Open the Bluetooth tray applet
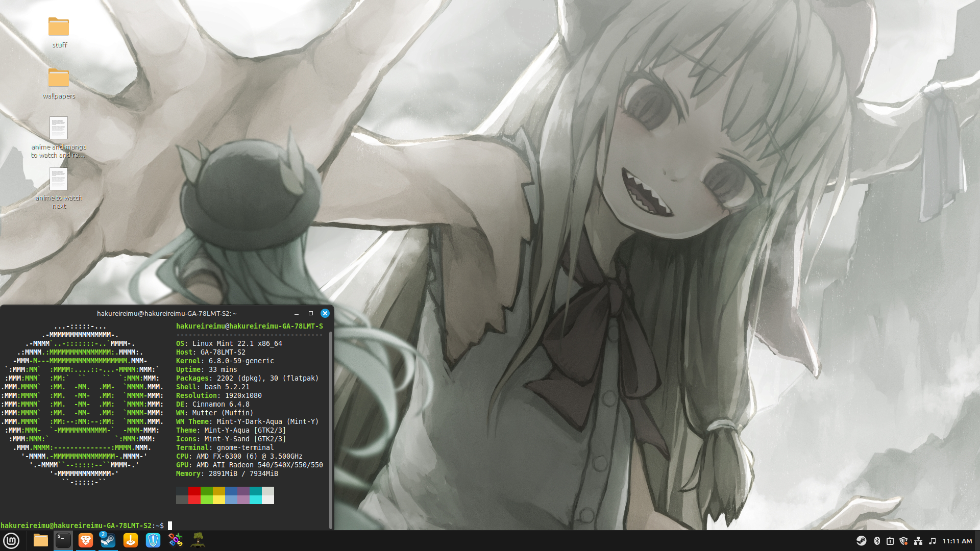This screenshot has height=551, width=980. pos(877,541)
